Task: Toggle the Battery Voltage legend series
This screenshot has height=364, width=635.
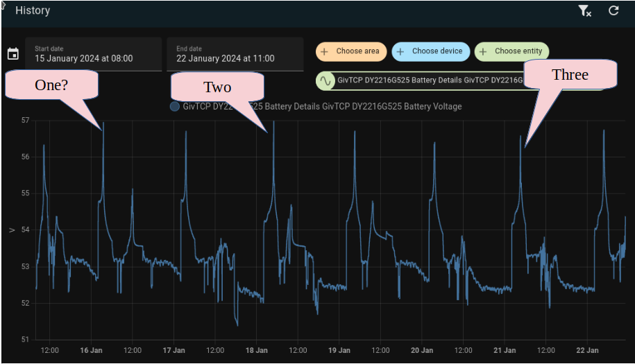Action: pos(316,106)
